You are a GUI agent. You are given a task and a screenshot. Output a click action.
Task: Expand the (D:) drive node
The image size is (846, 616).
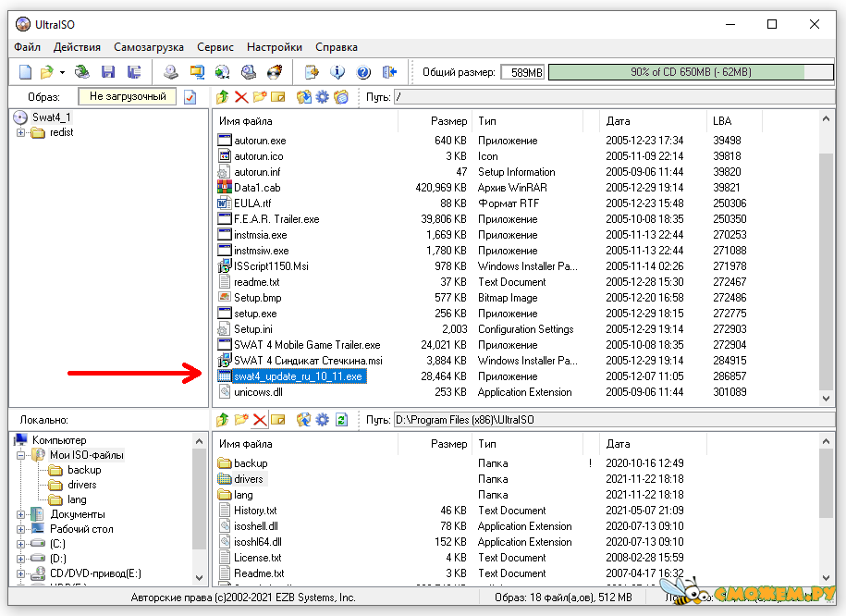[x=20, y=559]
